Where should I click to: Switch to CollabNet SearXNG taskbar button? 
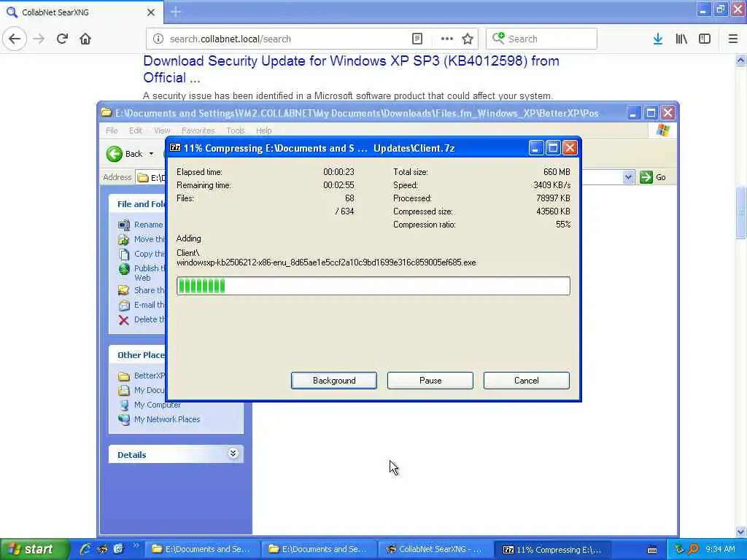[435, 549]
